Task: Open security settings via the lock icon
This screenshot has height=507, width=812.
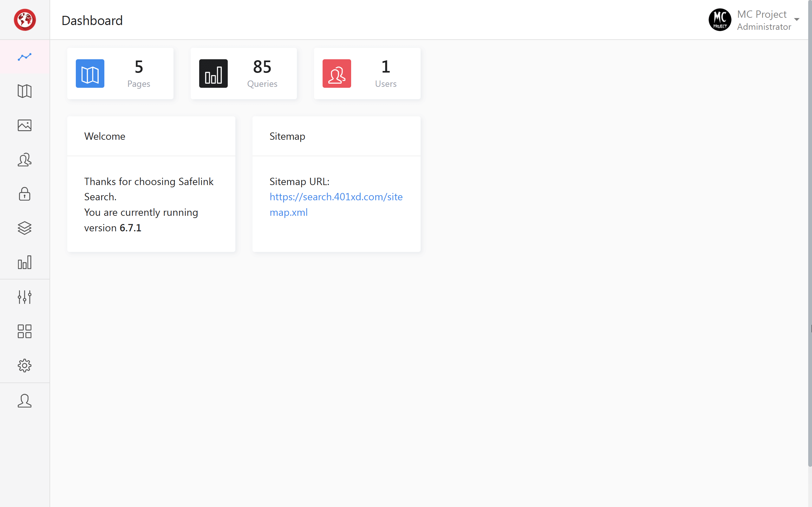Action: pos(24,194)
